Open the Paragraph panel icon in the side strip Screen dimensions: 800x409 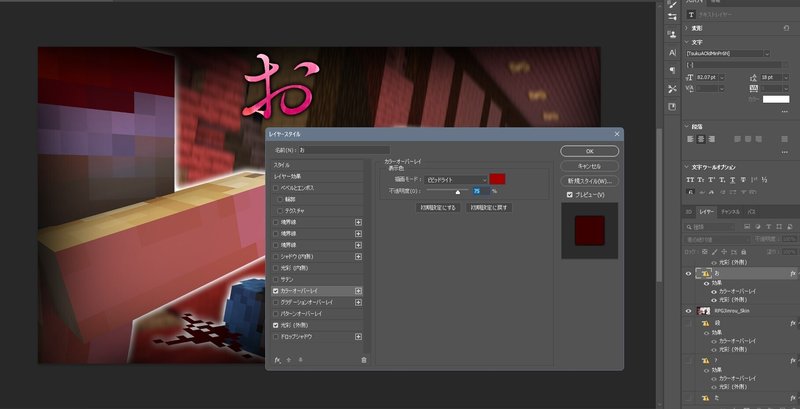(672, 70)
